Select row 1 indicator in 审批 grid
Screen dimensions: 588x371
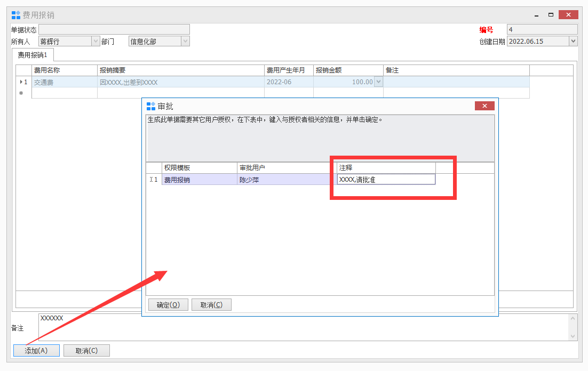pos(154,180)
